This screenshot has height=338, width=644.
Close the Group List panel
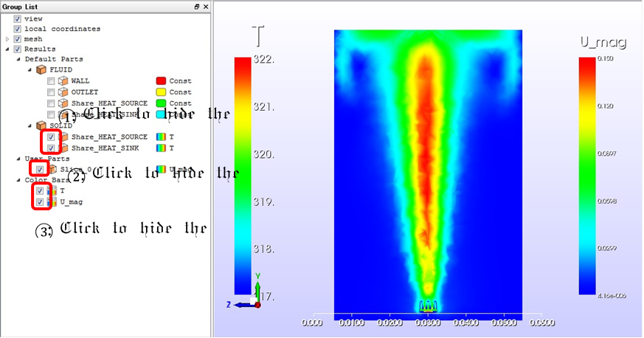(206, 6)
